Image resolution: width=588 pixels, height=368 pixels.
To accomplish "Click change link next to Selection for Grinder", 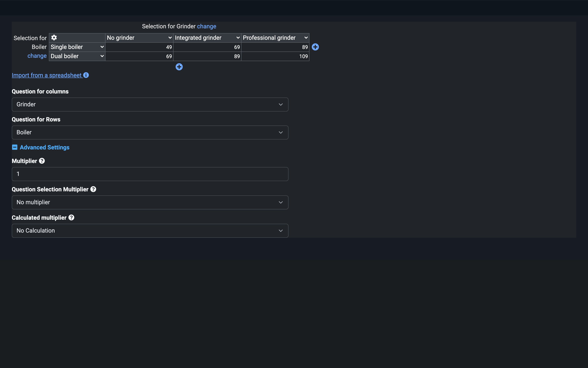I will [x=207, y=26].
